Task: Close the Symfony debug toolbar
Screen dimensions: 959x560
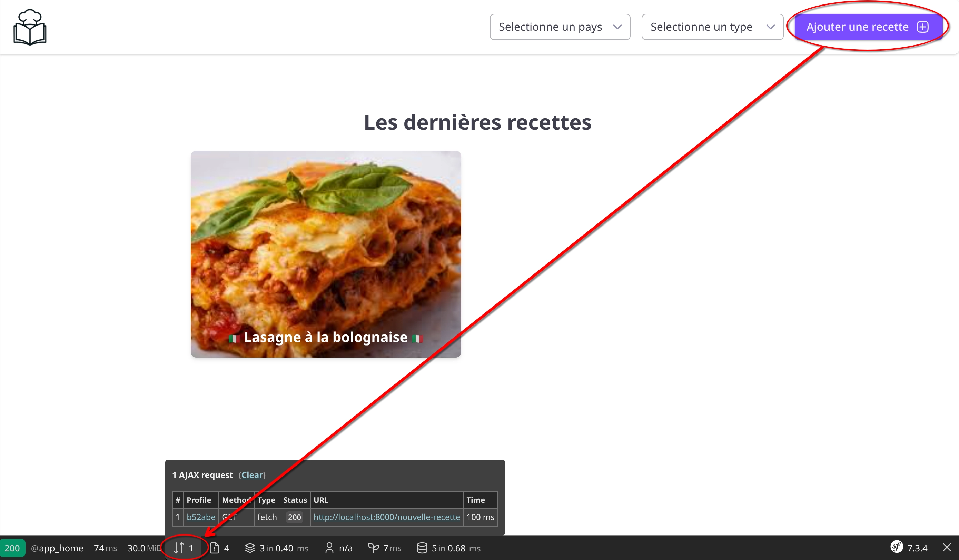Action: 947,548
